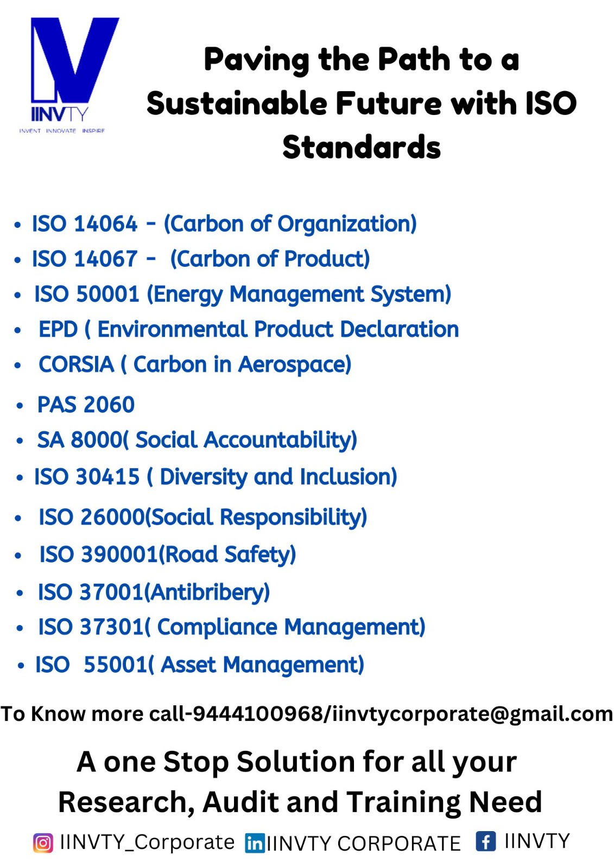This screenshot has width=614, height=868.
Task: Click the Instagram icon
Action: pyautogui.click(x=43, y=843)
